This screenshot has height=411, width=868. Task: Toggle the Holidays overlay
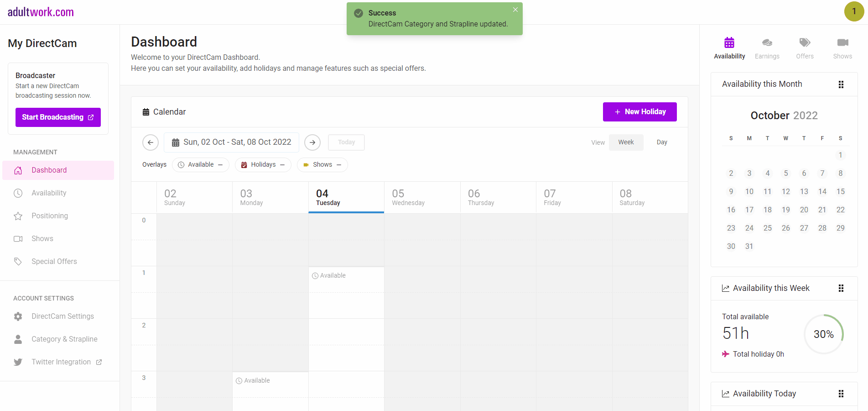point(263,165)
